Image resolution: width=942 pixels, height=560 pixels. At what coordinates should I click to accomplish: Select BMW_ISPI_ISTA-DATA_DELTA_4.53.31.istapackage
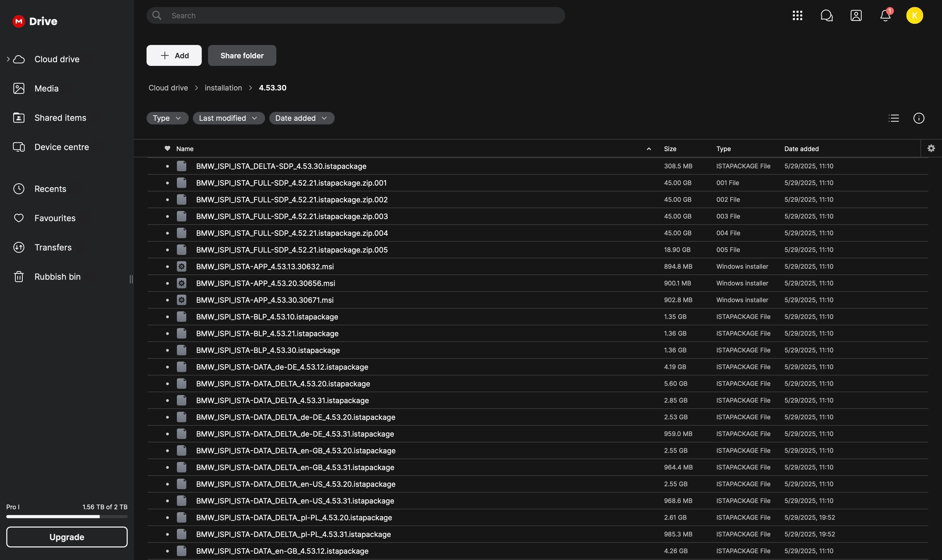point(538,400)
